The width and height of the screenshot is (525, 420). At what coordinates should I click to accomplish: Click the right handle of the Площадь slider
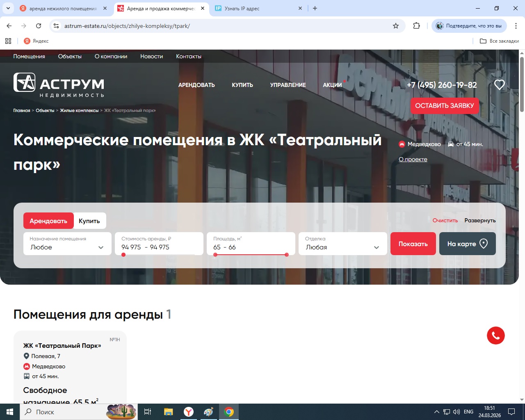(287, 255)
